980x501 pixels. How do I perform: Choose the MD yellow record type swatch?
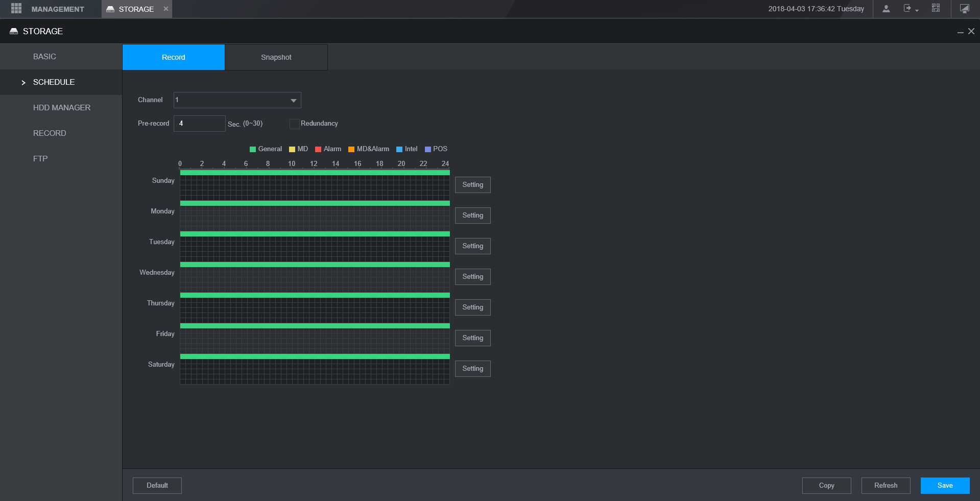(292, 149)
